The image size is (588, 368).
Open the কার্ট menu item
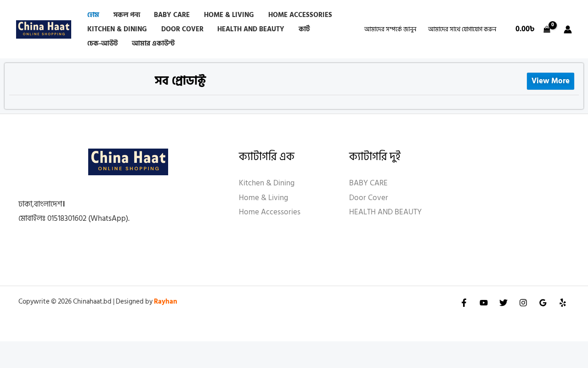pyautogui.click(x=304, y=29)
